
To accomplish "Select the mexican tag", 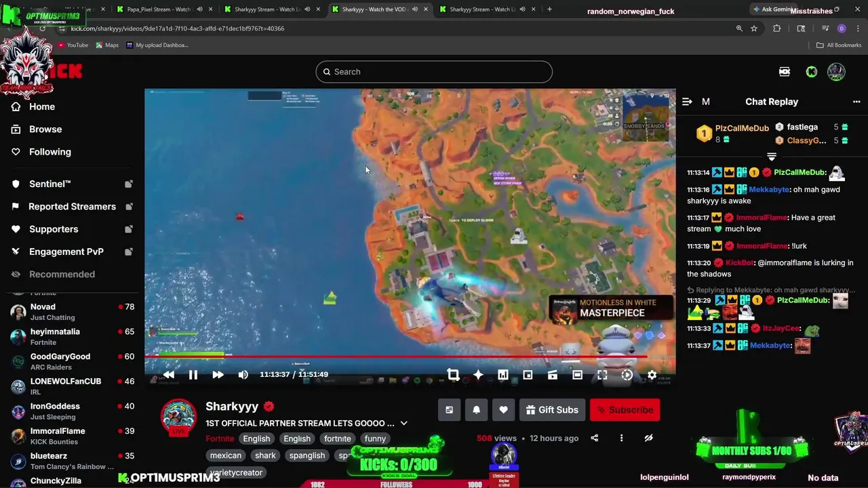I will (x=226, y=455).
